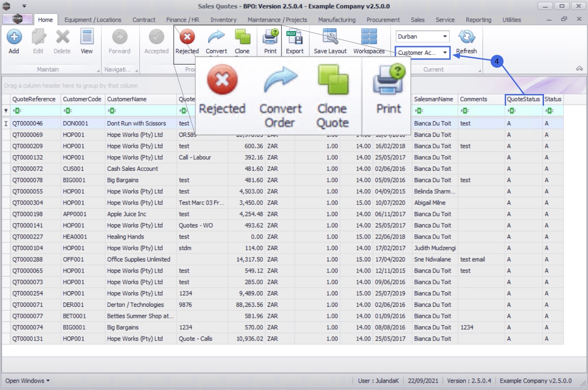
Task: Click the QuoteStatus column header
Action: pyautogui.click(x=523, y=99)
